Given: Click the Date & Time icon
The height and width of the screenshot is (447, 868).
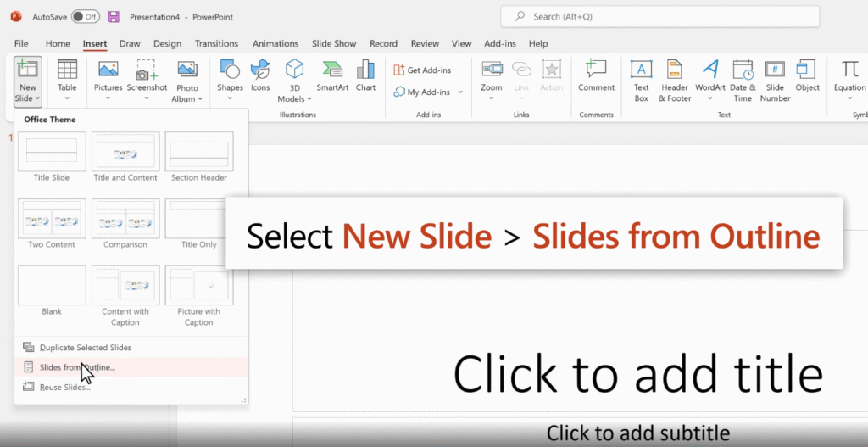Looking at the screenshot, I should tap(743, 81).
